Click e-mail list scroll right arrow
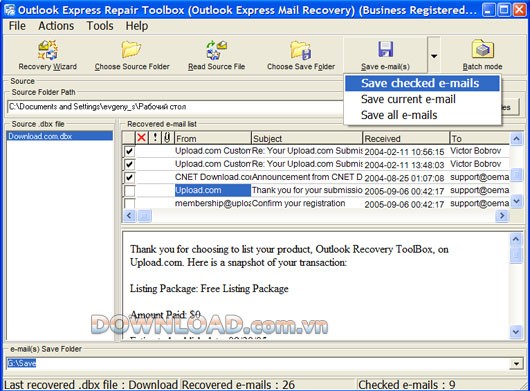The height and width of the screenshot is (391, 530). 502,216
